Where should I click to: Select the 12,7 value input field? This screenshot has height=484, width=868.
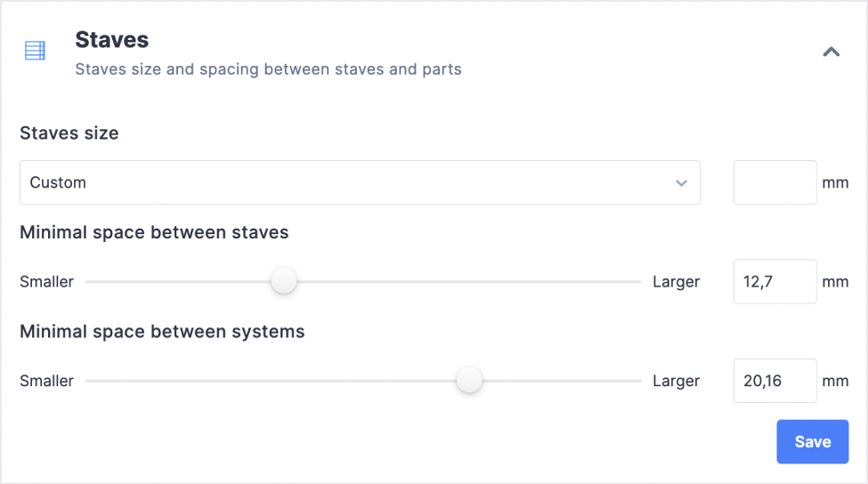775,281
